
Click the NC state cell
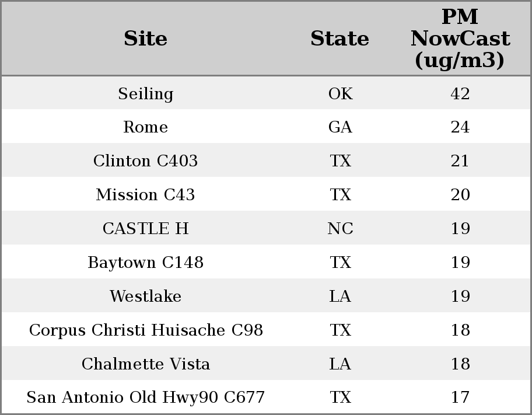340,229
